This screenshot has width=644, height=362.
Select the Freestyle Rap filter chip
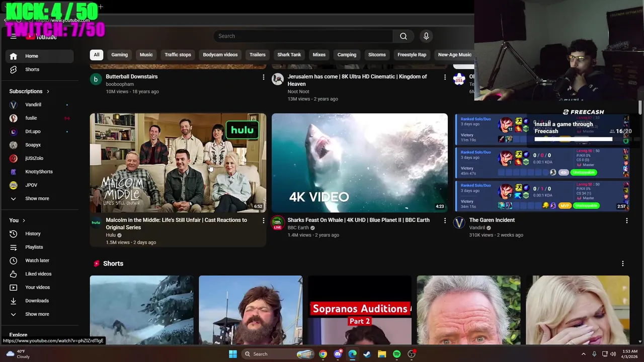(x=412, y=55)
